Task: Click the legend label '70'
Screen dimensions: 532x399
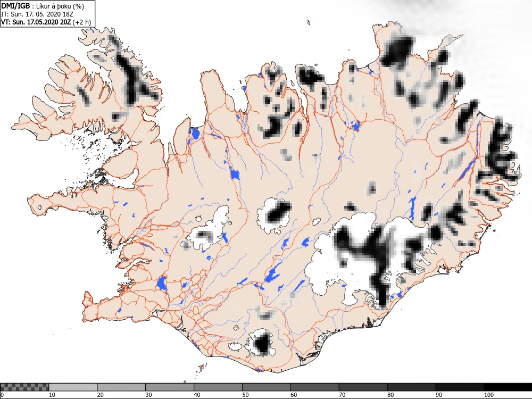Action: [342, 395]
